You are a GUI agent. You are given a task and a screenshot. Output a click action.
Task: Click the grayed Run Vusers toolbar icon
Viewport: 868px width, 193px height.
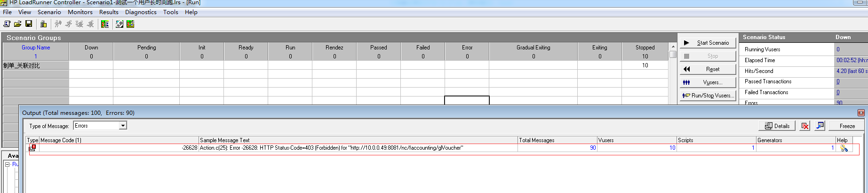click(69, 24)
